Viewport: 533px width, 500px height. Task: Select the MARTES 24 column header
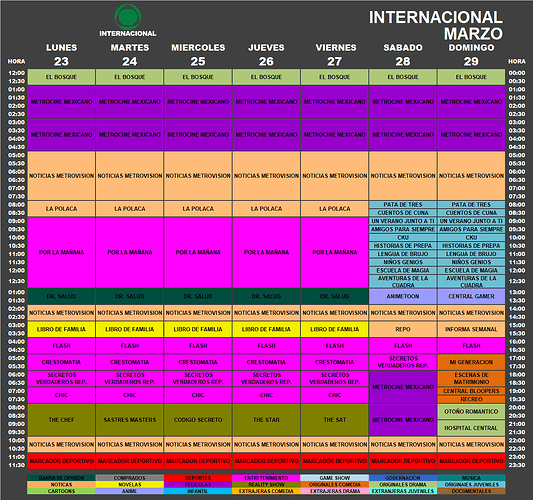point(130,54)
